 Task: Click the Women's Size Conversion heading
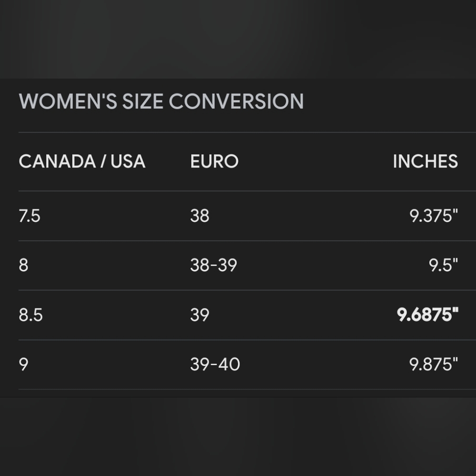pos(161,101)
